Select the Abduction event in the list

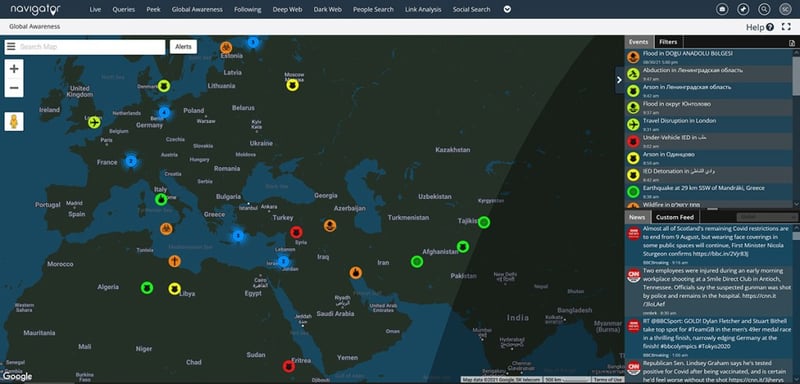709,73
